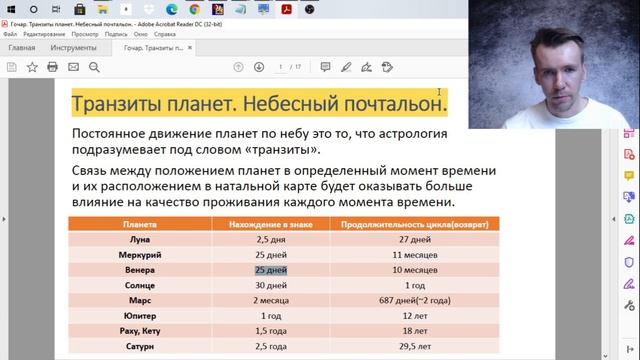Switch to the Инструменты tab
Screen dimensions: 640x360
(73, 48)
